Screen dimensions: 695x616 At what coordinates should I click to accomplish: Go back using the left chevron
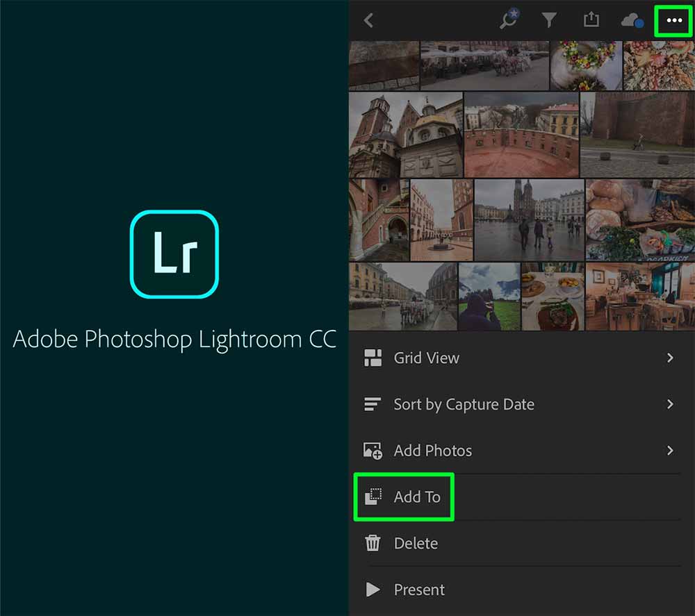pos(368,20)
